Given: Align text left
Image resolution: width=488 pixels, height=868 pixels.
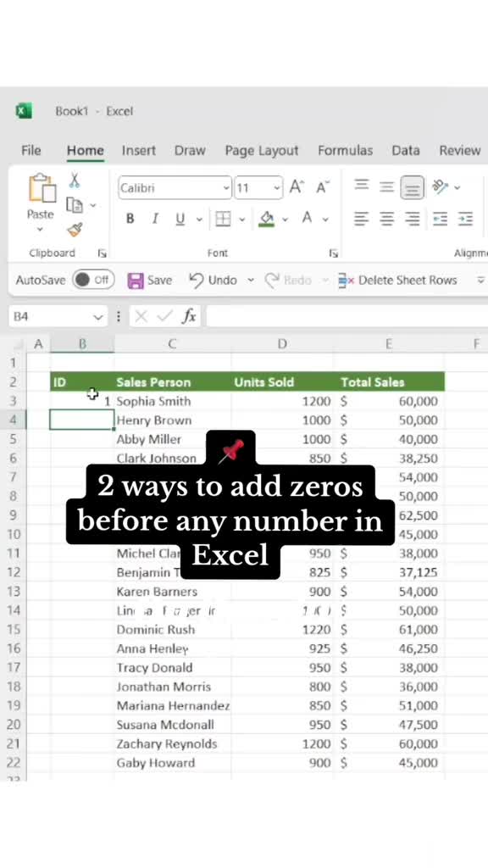Looking at the screenshot, I should click(361, 219).
